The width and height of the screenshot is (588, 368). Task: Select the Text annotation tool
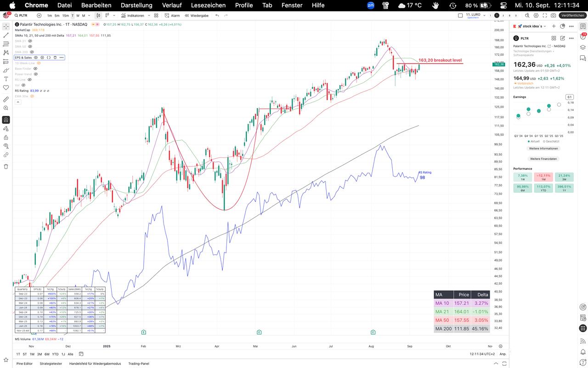tap(6, 79)
